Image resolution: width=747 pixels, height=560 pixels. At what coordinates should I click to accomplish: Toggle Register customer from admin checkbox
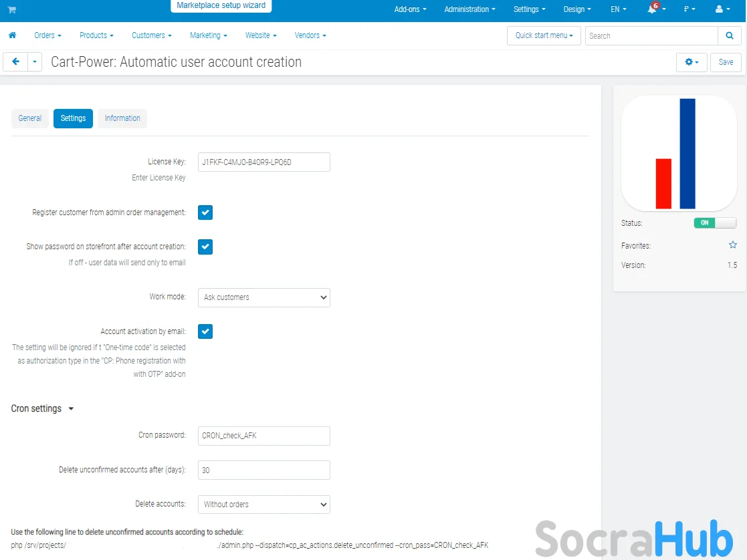[x=205, y=213]
